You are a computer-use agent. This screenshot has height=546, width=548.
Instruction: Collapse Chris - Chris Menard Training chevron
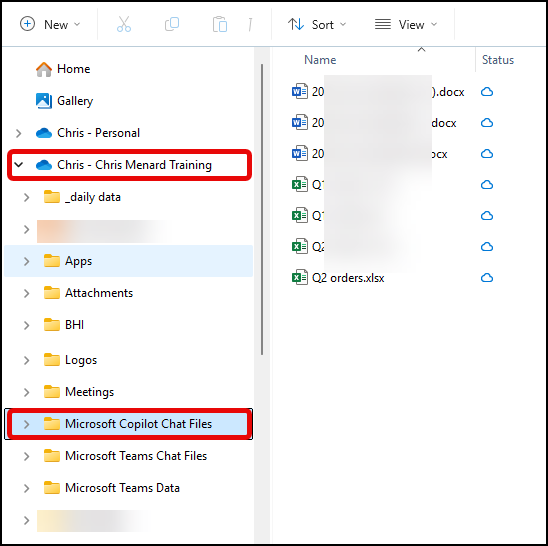point(19,164)
